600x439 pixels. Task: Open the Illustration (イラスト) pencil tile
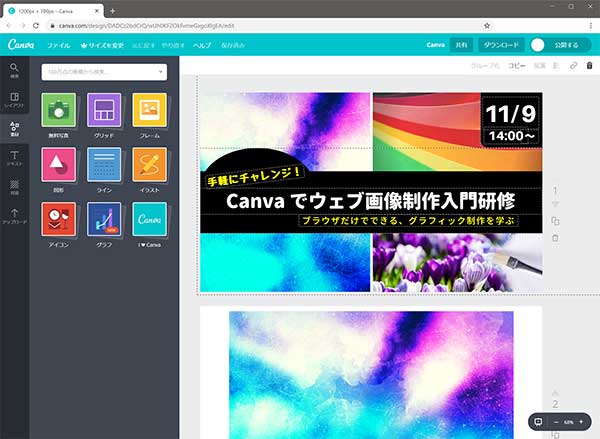pos(150,165)
